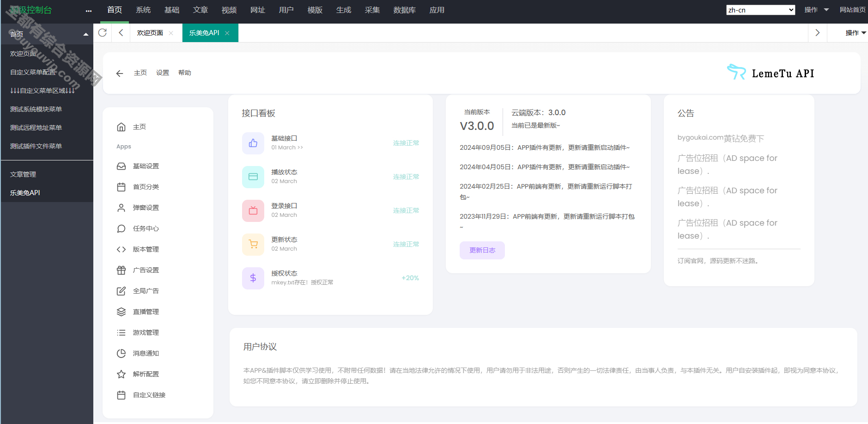Click the edit pencil icon for 全局广告
868x424 pixels.
(x=121, y=291)
